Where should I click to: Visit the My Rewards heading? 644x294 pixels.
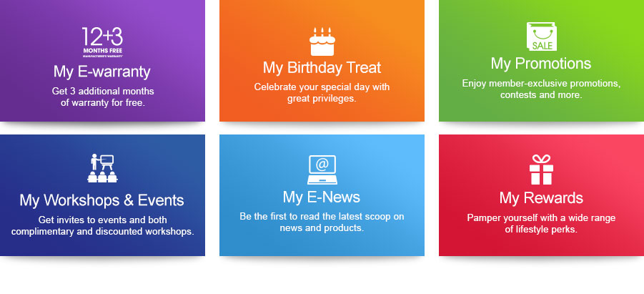(x=541, y=198)
